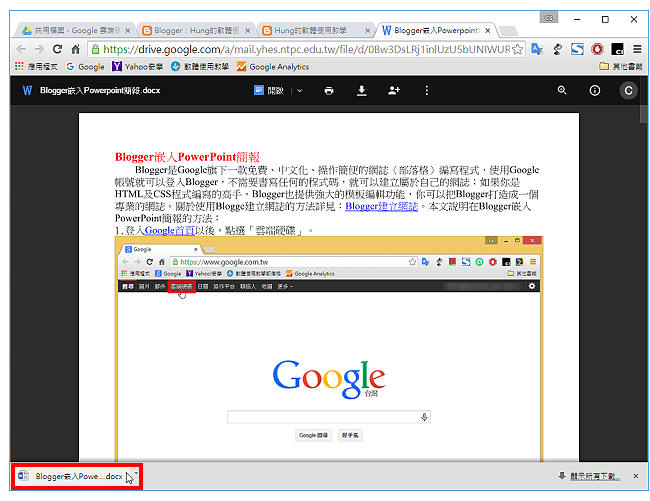The width and height of the screenshot is (650, 501).
Task: Click the Word W icon beside file name
Action: [x=27, y=90]
